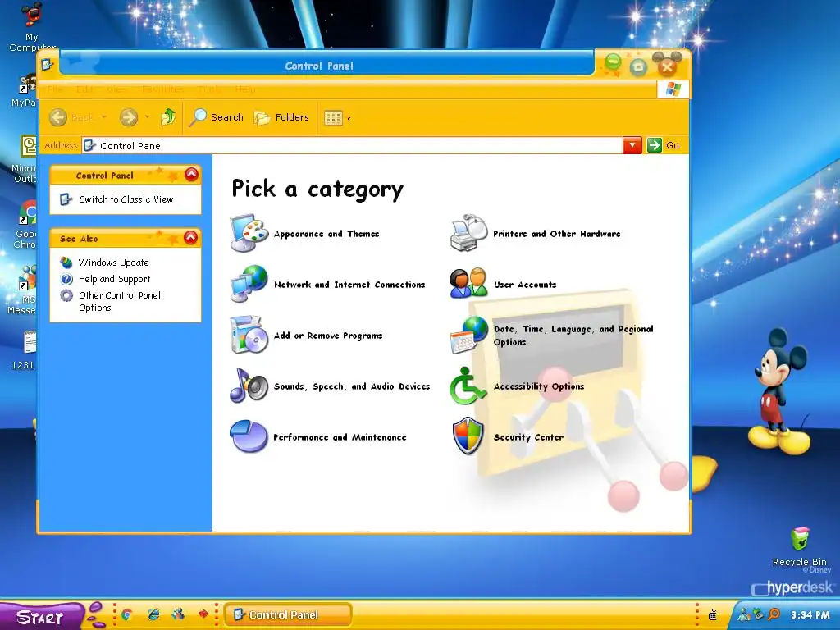Click the Search toolbar button

[216, 117]
